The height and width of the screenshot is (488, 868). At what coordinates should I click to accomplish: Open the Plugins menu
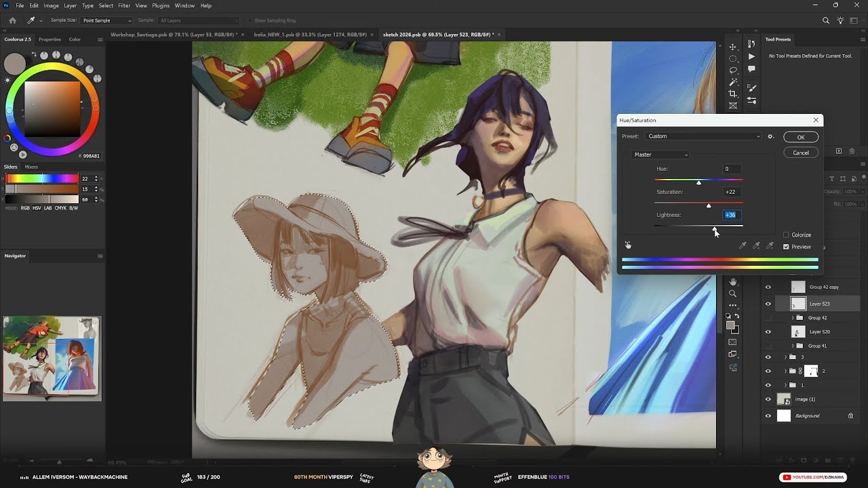click(x=161, y=5)
